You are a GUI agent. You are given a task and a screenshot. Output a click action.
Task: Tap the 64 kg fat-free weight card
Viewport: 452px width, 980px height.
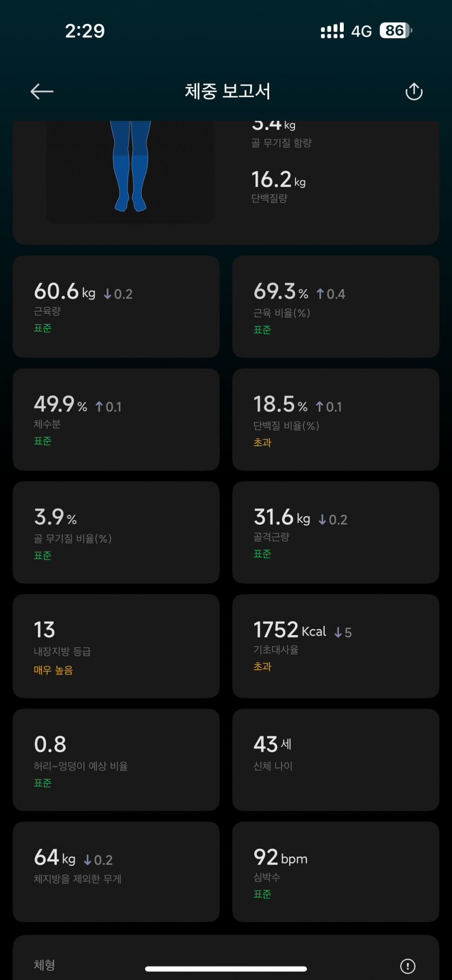(x=116, y=872)
